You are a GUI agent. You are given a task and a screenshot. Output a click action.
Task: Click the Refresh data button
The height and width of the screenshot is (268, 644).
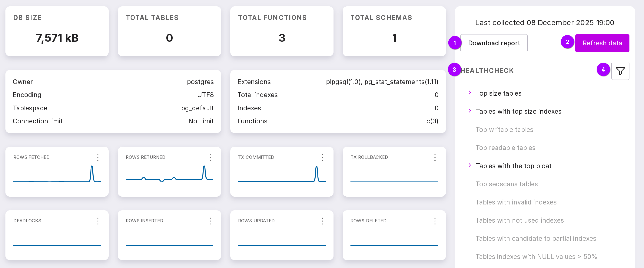click(x=602, y=43)
